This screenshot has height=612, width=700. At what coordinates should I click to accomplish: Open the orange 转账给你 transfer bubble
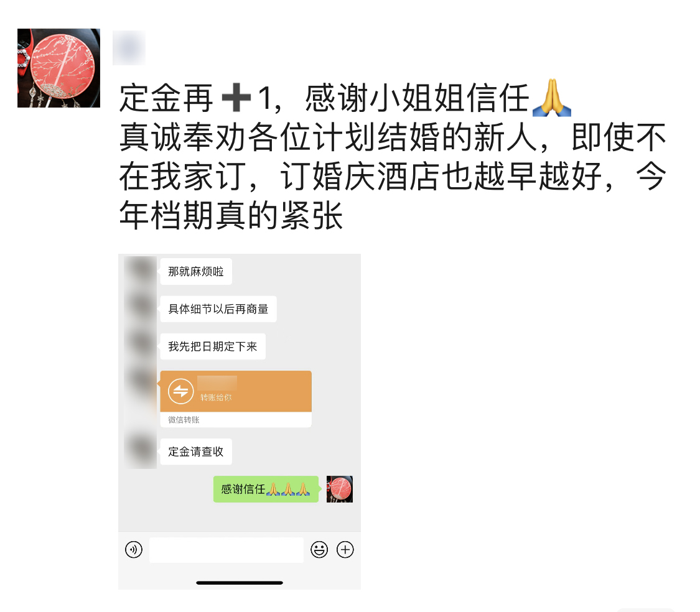click(236, 391)
